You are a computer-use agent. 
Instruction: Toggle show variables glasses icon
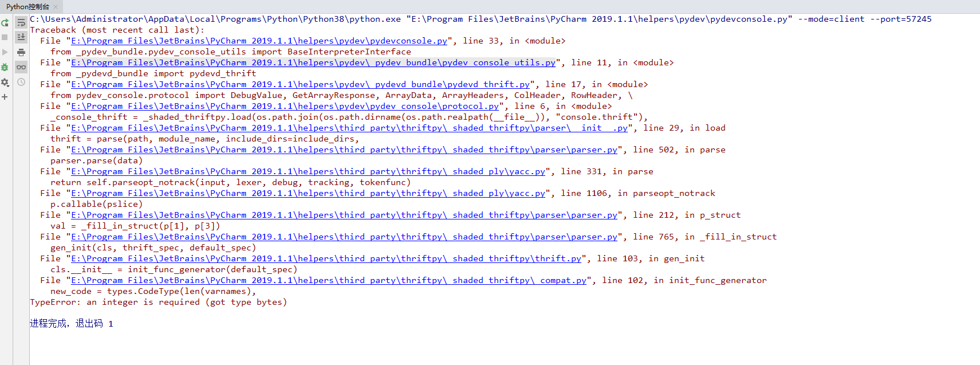click(x=21, y=67)
